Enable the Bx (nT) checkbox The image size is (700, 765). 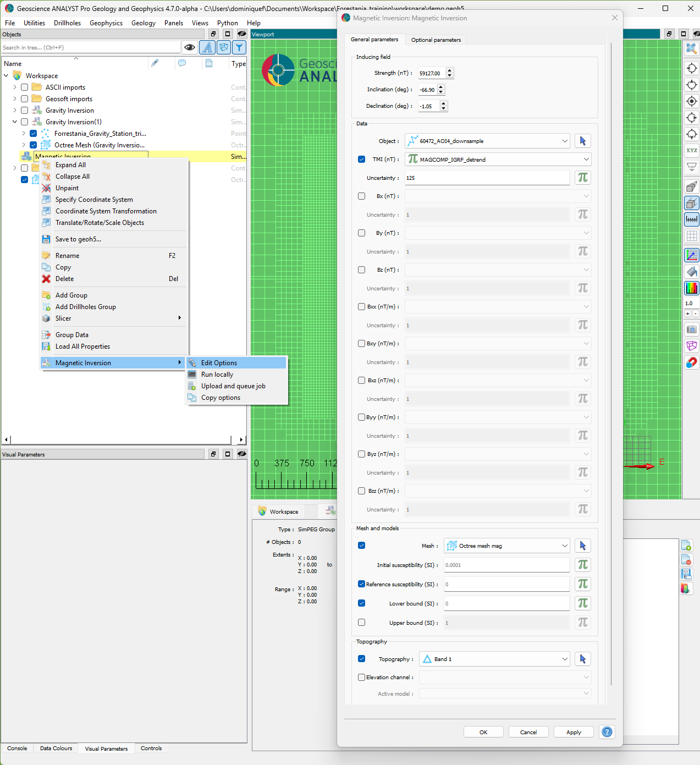coord(361,196)
